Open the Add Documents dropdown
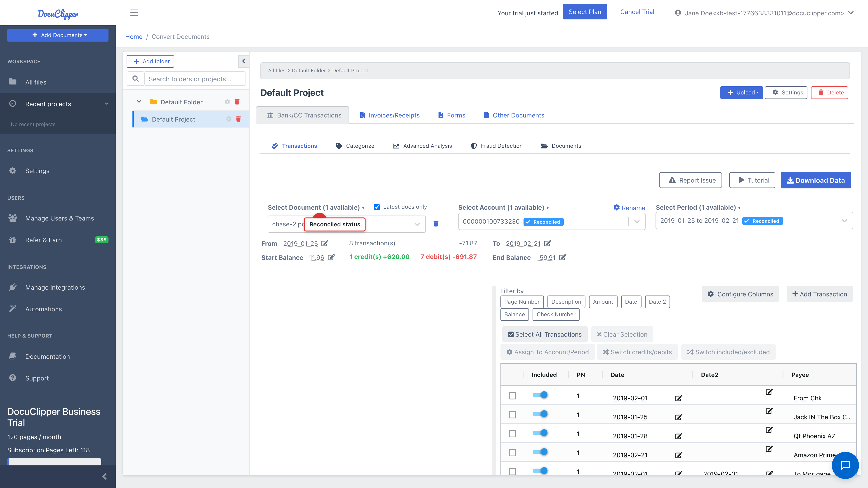 coord(58,35)
